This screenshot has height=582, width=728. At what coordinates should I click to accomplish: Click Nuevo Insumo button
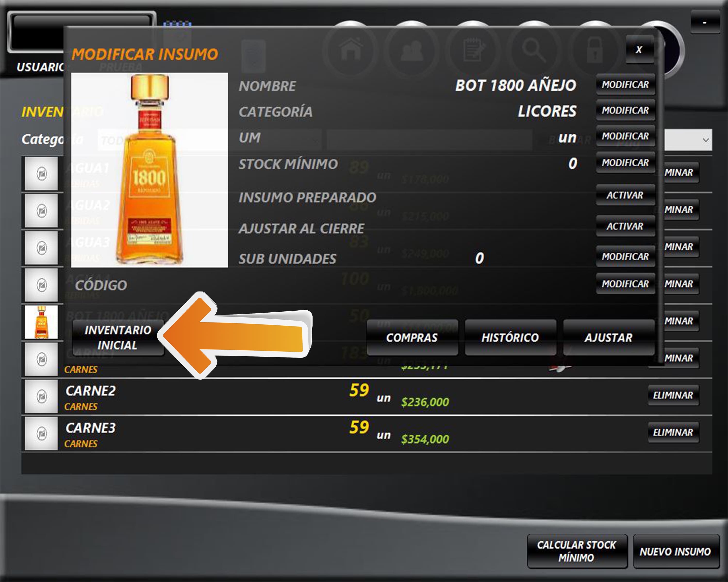tap(675, 552)
